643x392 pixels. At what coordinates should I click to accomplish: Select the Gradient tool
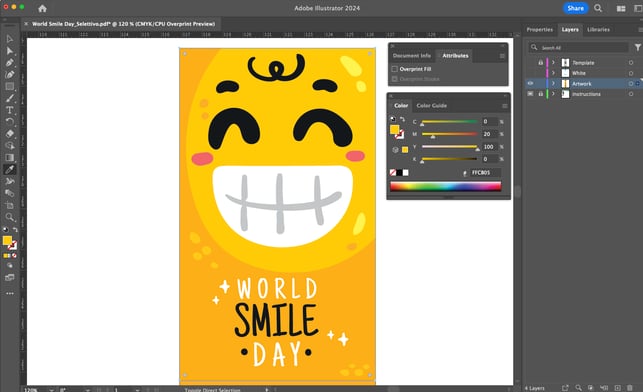click(9, 157)
